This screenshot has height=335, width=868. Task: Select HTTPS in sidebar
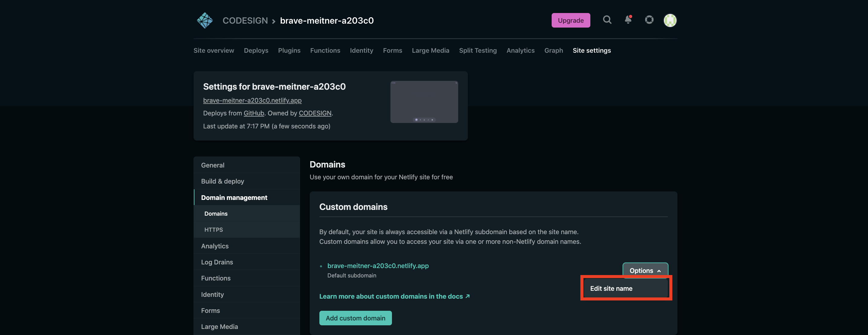click(214, 230)
